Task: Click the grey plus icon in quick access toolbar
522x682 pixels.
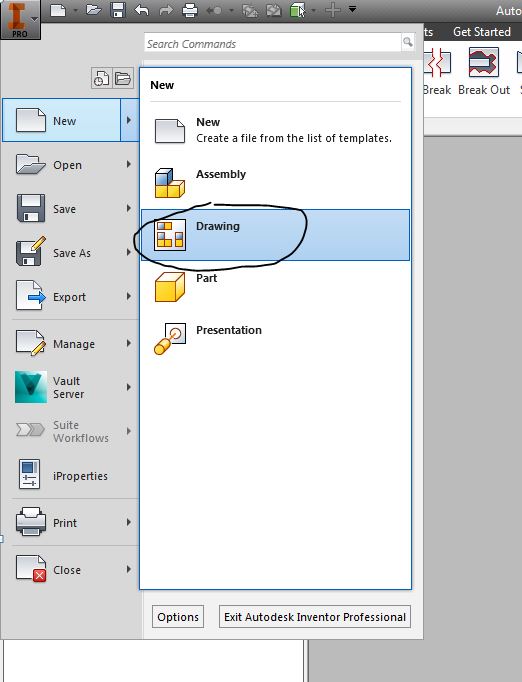Action: coord(333,10)
